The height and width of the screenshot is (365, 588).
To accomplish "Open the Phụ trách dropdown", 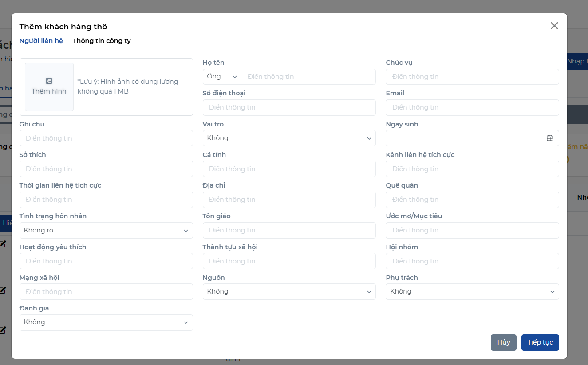I will click(472, 292).
